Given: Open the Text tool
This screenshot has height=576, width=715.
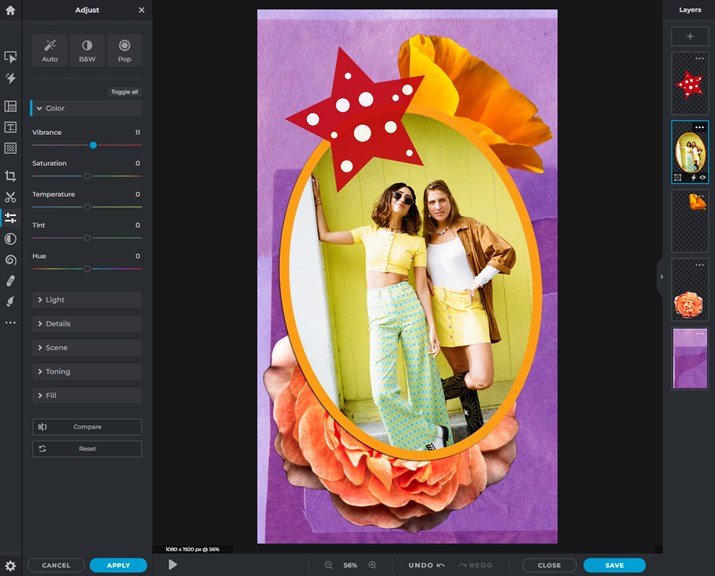Looking at the screenshot, I should (10, 127).
